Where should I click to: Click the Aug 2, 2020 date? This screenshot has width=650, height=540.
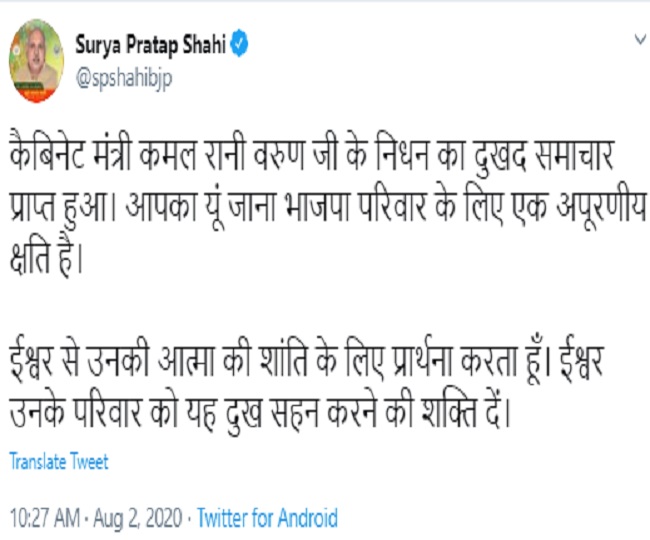point(141,519)
